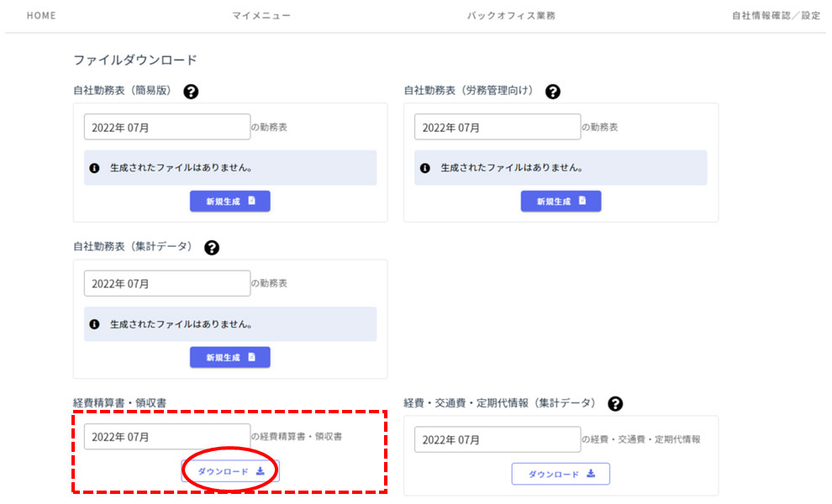Click info icon in 集計データ file message

coord(94,324)
